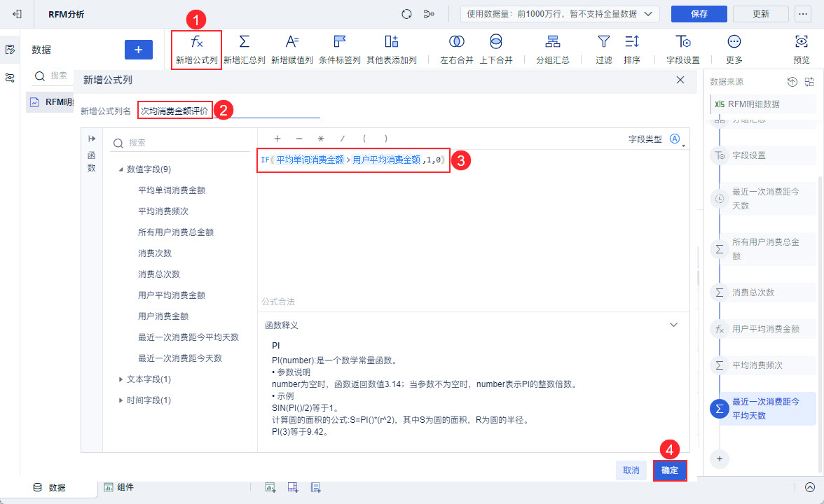The height and width of the screenshot is (504, 824).
Task: Switch to the 数据 bottom tab
Action: 49,487
